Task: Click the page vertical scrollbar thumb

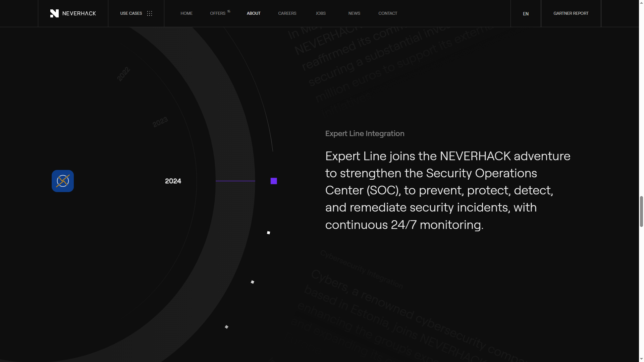Action: click(641, 211)
